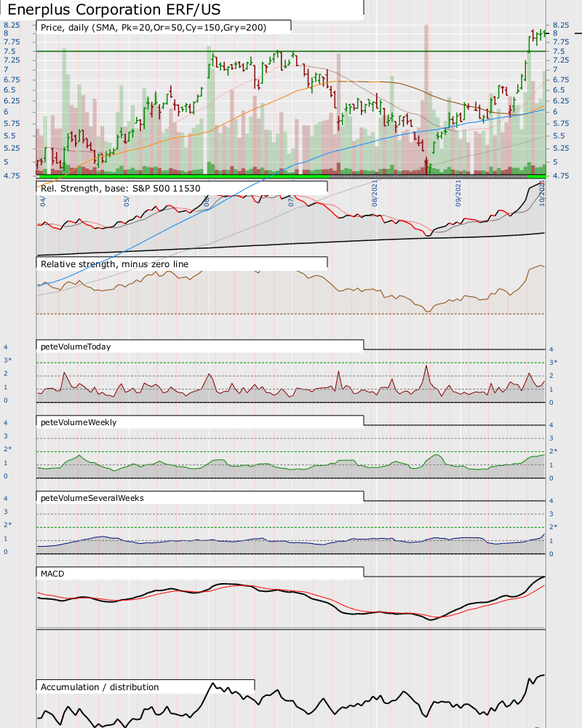This screenshot has height=728, width=582.
Task: Click the current-price tick beside right-axis 8
Action: (x=578, y=33)
